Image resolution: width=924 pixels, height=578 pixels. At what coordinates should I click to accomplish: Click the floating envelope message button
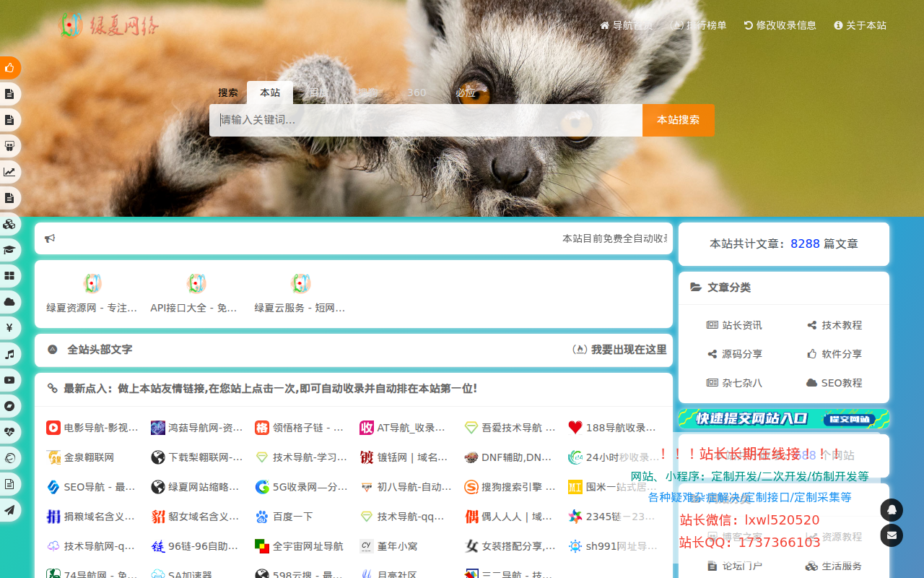(892, 535)
